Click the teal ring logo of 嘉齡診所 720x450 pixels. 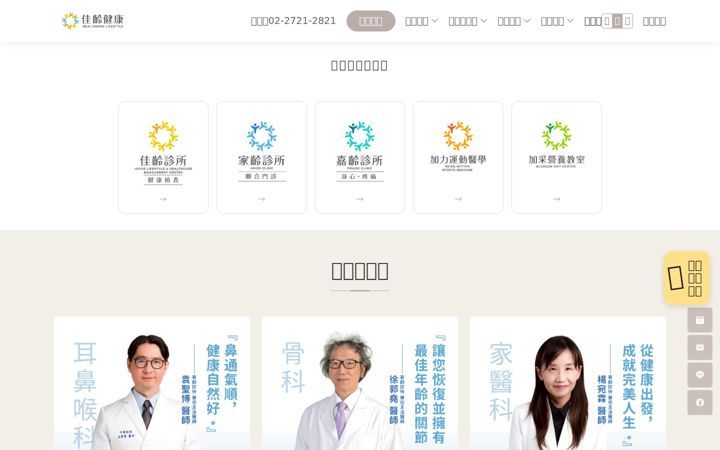point(360,136)
